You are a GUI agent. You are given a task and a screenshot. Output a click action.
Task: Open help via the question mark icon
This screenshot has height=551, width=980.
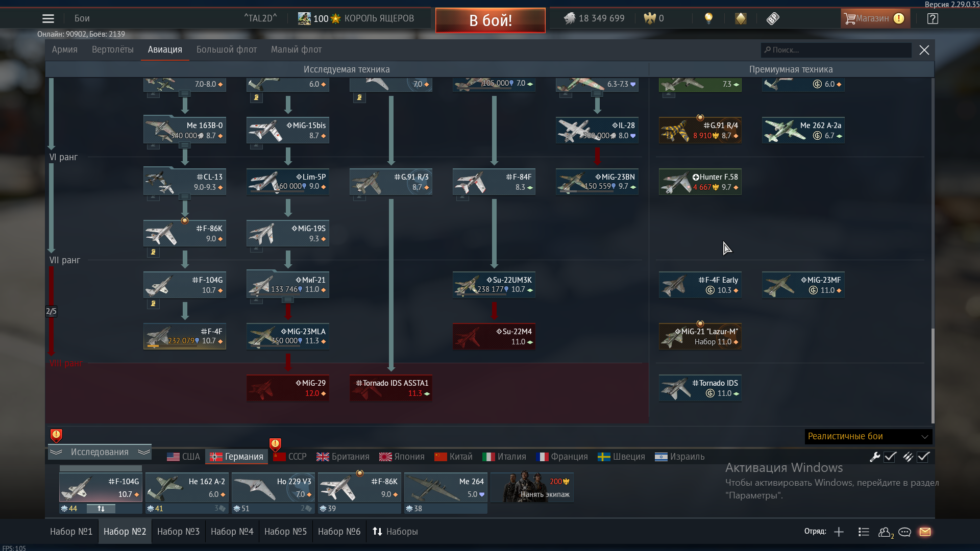tap(933, 18)
